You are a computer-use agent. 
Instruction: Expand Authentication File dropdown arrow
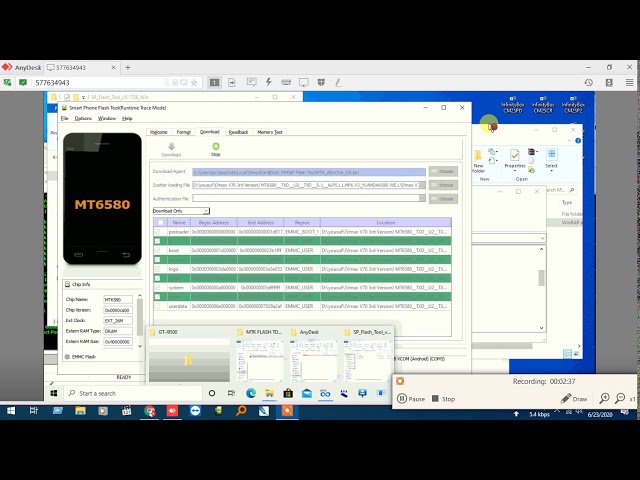coord(422,198)
